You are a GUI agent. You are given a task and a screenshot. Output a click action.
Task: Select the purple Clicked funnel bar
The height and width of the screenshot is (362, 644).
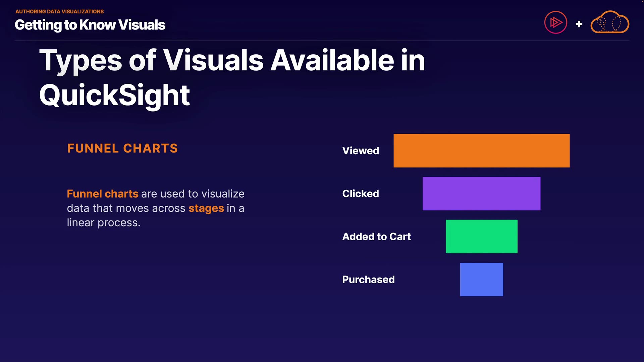point(481,194)
